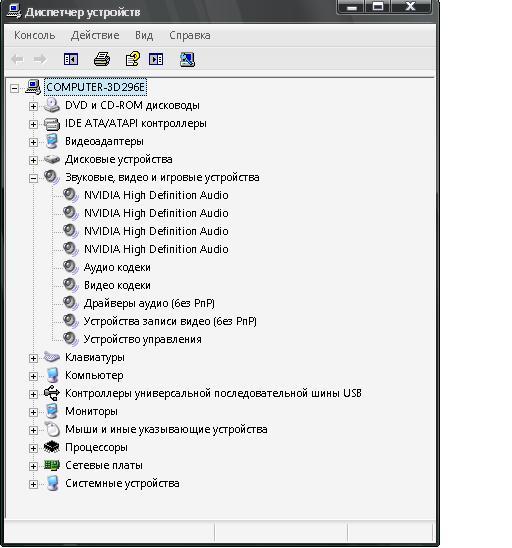The height and width of the screenshot is (548, 512).
Task: Click Scan for hardware changes icon
Action: coord(187,59)
